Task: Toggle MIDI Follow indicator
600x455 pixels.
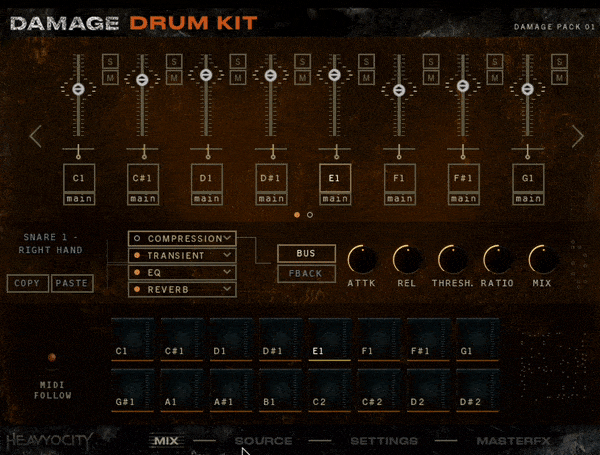Action: (x=52, y=357)
